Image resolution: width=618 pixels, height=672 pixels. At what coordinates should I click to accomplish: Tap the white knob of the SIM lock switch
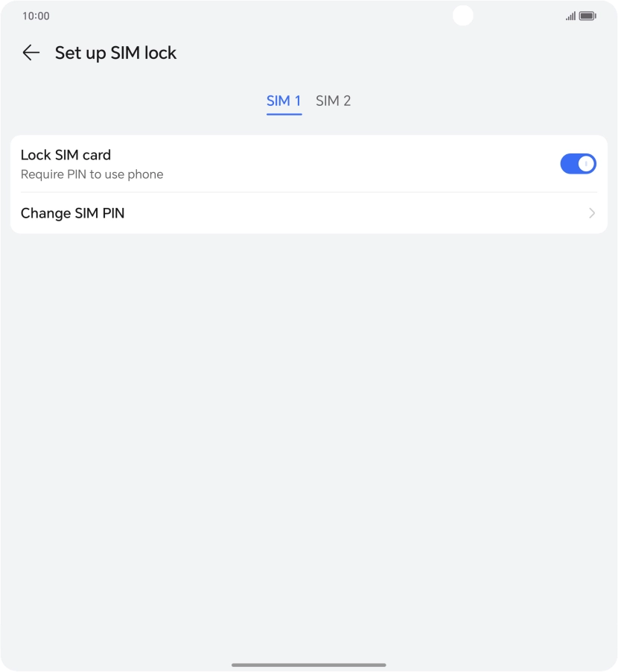[x=587, y=164]
